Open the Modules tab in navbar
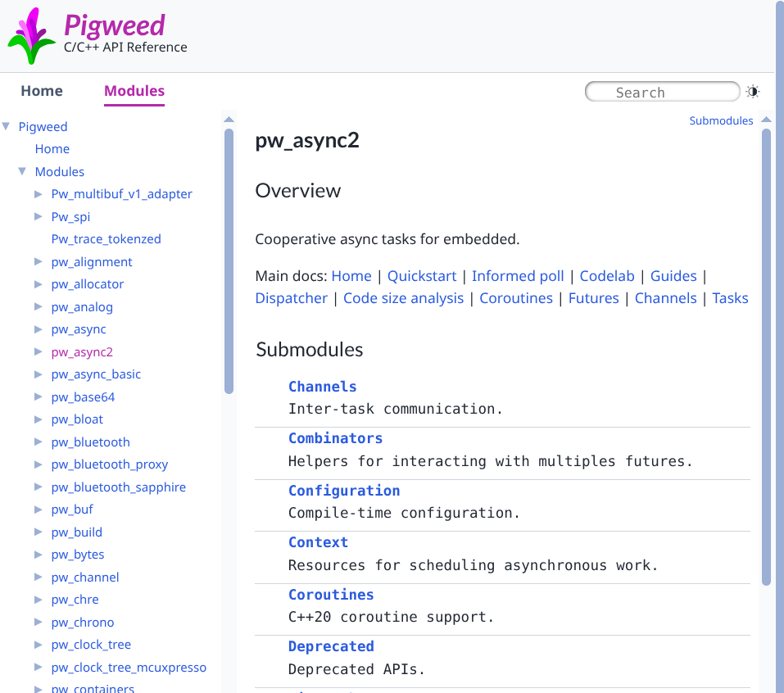 (134, 91)
